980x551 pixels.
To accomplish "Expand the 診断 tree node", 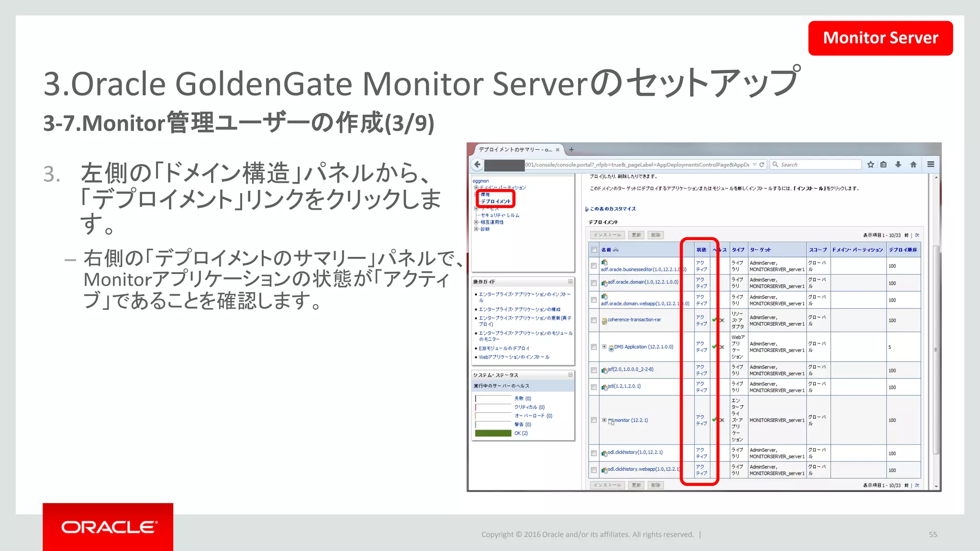I will click(x=476, y=229).
